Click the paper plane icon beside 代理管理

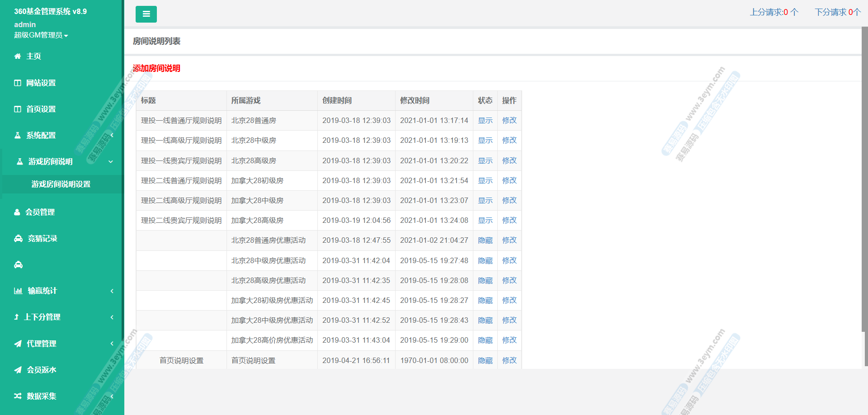(x=18, y=344)
